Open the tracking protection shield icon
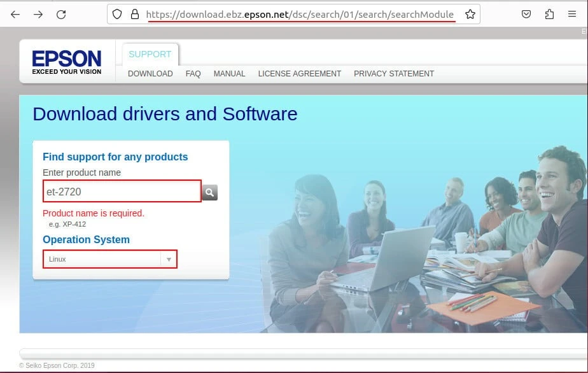The width and height of the screenshot is (588, 373). pyautogui.click(x=116, y=14)
